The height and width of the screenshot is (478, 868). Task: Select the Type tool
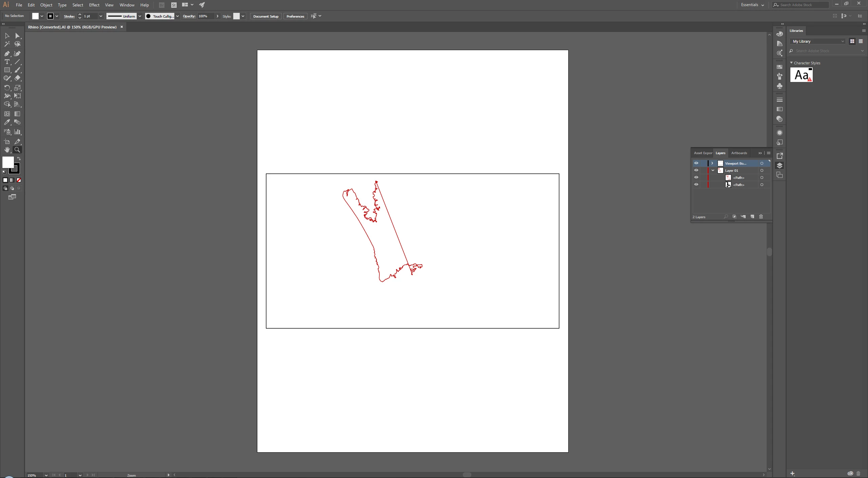point(7,62)
